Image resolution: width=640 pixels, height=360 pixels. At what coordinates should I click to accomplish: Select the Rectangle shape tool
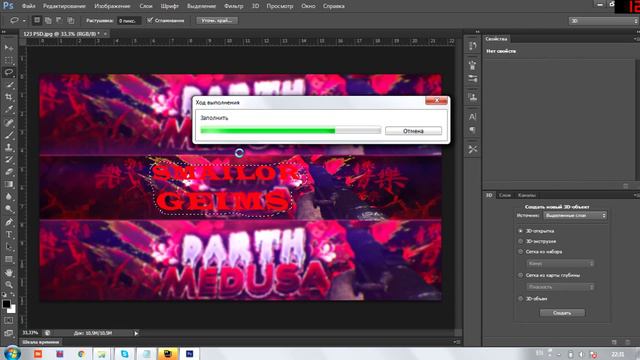pyautogui.click(x=9, y=260)
